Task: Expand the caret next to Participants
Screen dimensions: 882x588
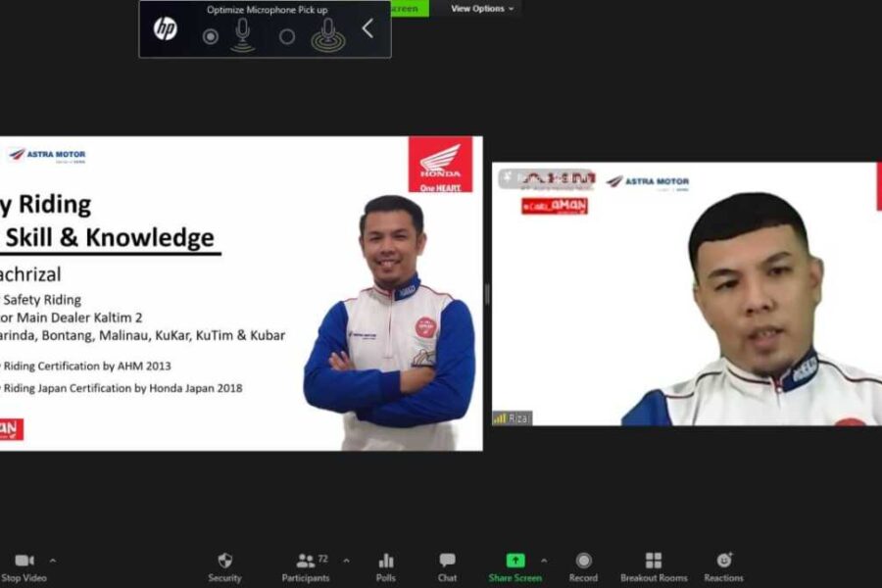Action: (x=346, y=561)
